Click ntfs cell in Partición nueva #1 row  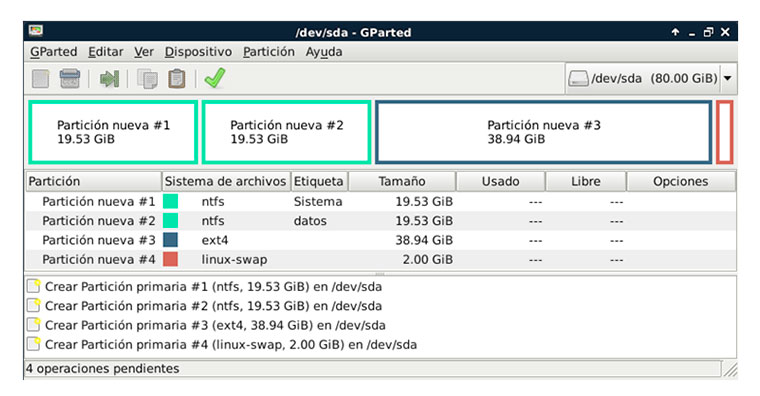click(213, 201)
